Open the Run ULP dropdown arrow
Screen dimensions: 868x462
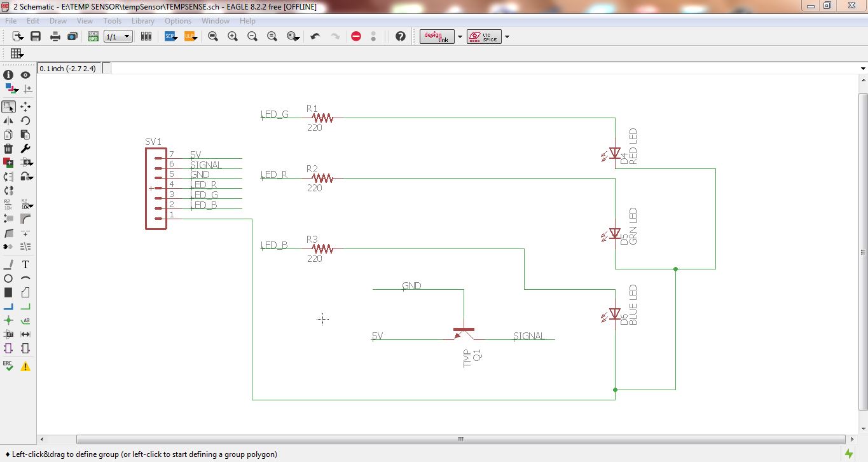[196, 37]
